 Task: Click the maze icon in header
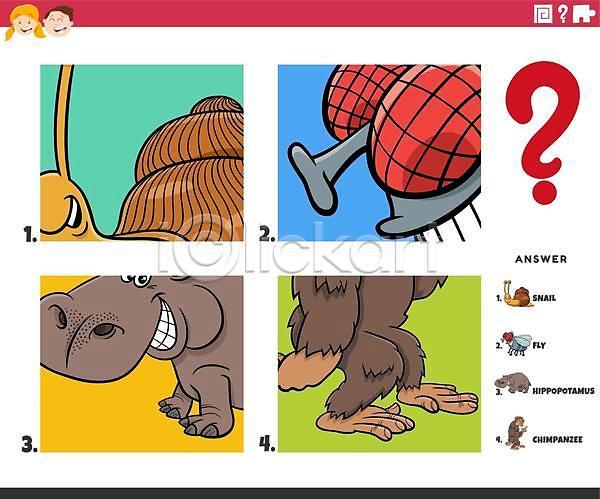(x=543, y=14)
